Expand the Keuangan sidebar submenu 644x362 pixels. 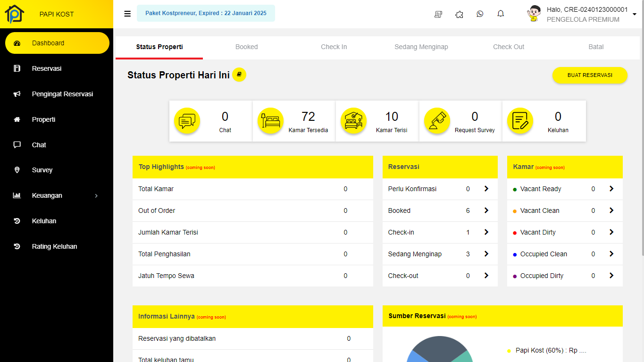pos(96,195)
